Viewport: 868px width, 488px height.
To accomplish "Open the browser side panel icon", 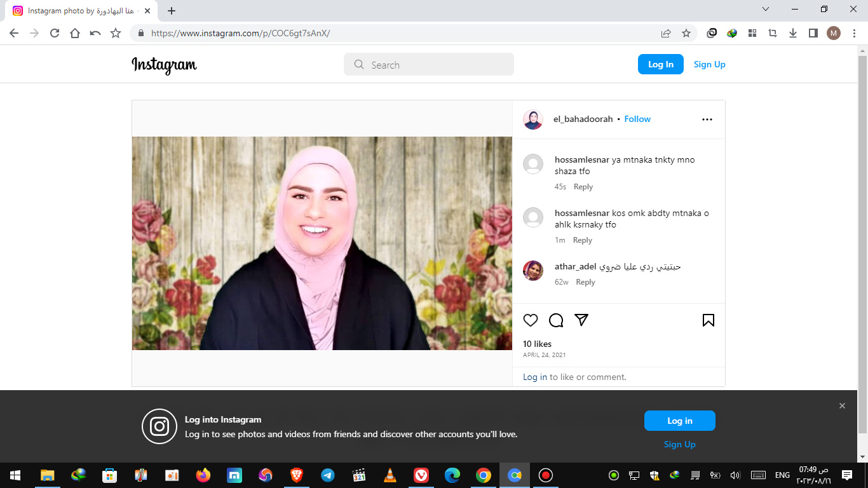I will tap(813, 33).
